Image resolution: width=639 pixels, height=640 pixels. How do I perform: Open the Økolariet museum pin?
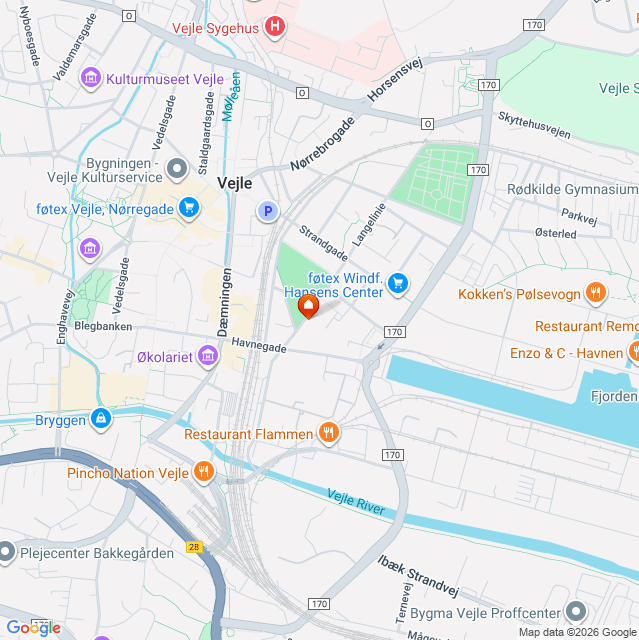click(x=208, y=356)
